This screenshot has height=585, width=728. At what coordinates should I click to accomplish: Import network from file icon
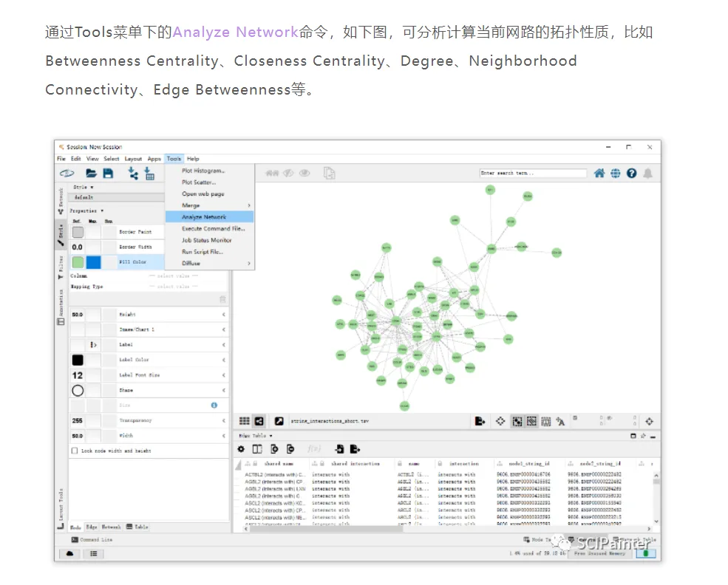click(x=133, y=174)
